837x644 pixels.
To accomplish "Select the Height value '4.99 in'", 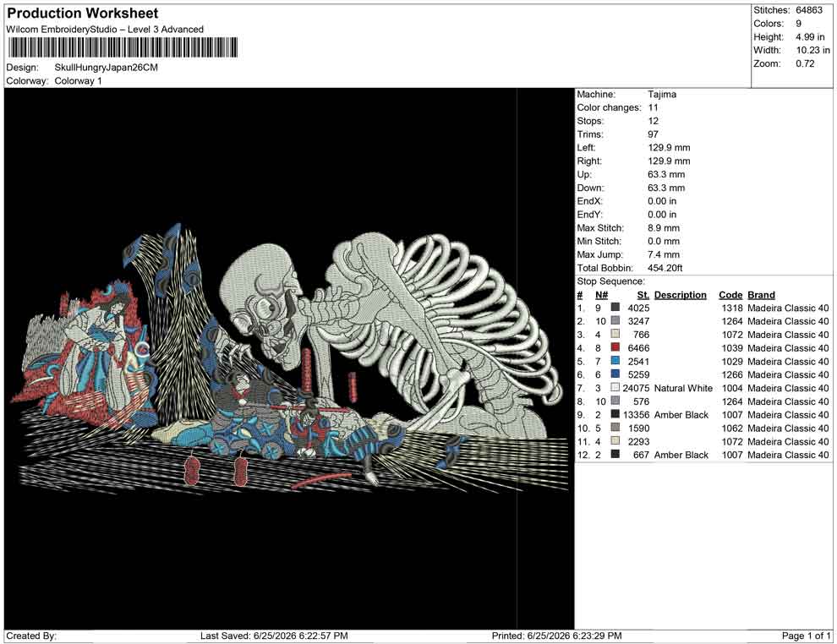I will pos(810,37).
